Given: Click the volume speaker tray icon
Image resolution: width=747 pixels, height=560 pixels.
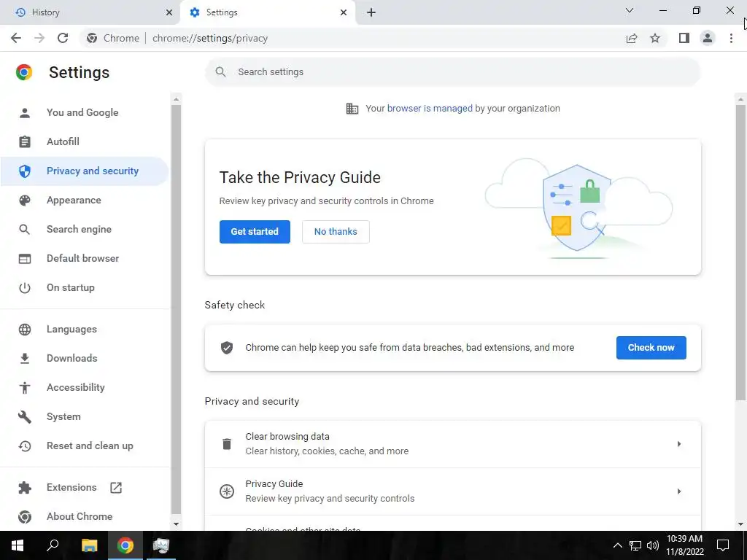Looking at the screenshot, I should pos(653,545).
